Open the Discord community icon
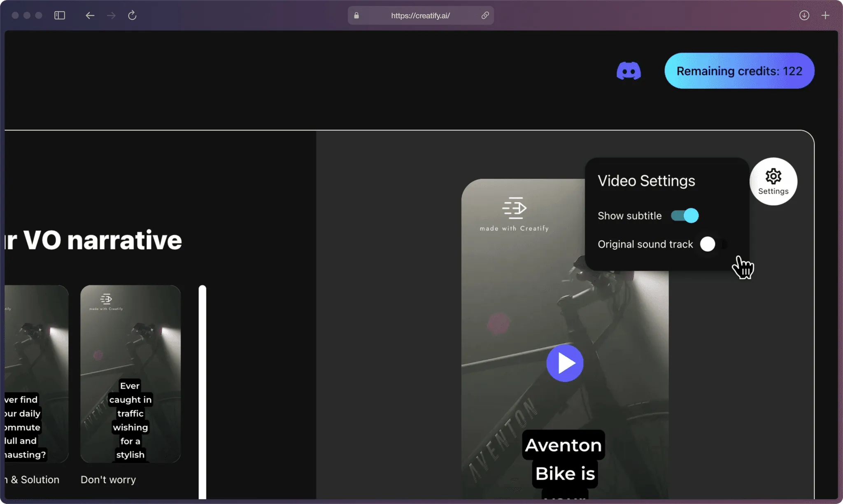843x504 pixels. tap(629, 71)
